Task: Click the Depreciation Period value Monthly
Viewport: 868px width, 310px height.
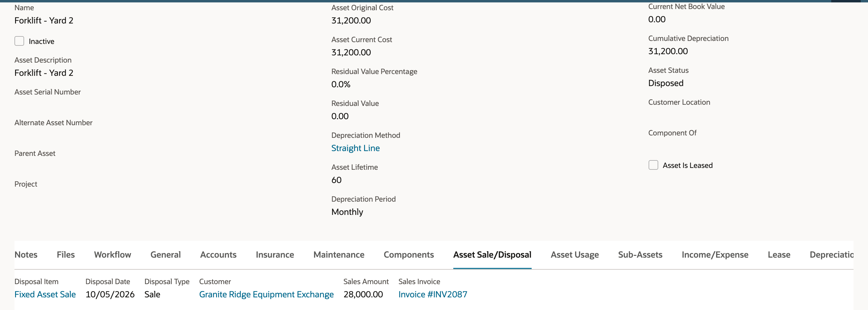Action: (347, 212)
